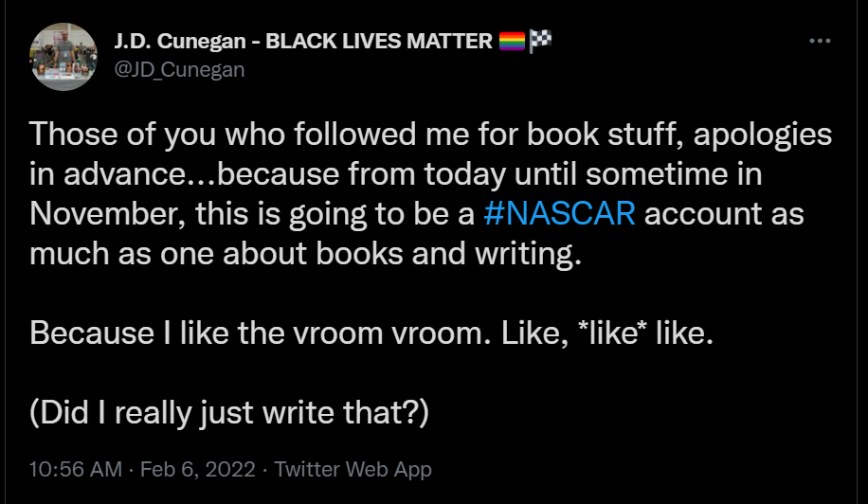Viewport: 868px width, 504px height.
Task: Open the tweet's more options menu
Action: click(820, 42)
